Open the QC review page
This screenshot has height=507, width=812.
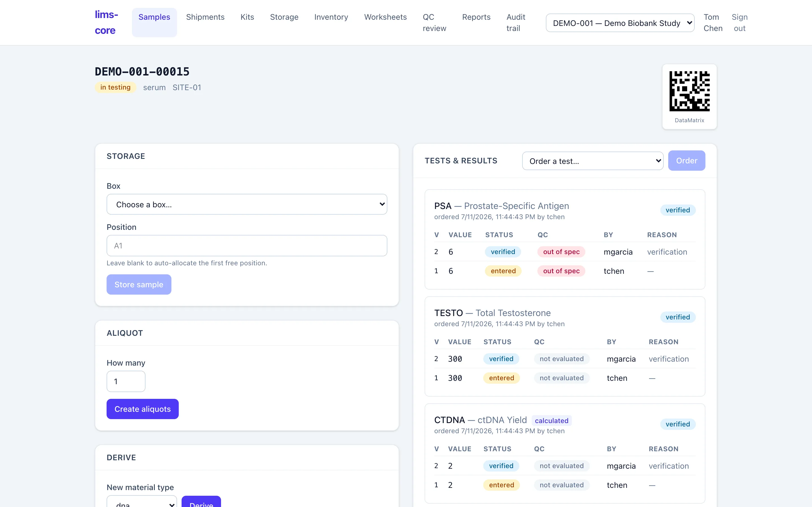coord(434,23)
